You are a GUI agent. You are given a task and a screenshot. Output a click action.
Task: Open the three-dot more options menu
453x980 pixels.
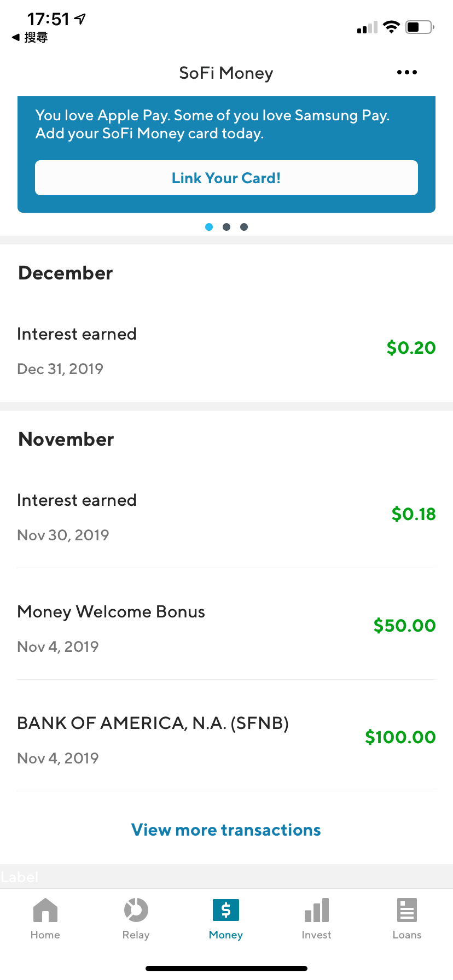pyautogui.click(x=407, y=72)
